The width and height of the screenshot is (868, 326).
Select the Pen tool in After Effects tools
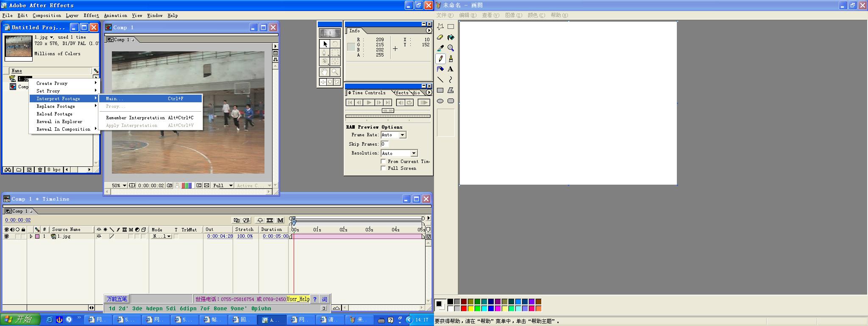(325, 53)
